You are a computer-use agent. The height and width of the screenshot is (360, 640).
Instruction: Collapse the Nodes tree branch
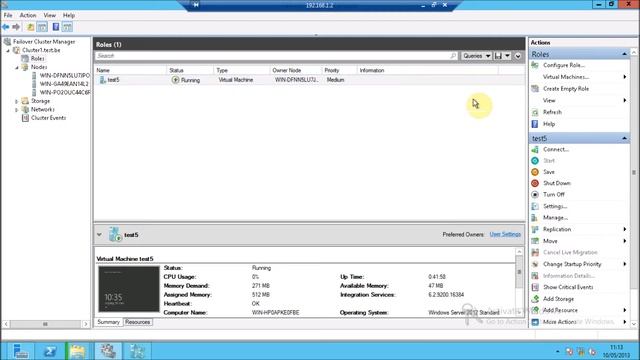17,67
